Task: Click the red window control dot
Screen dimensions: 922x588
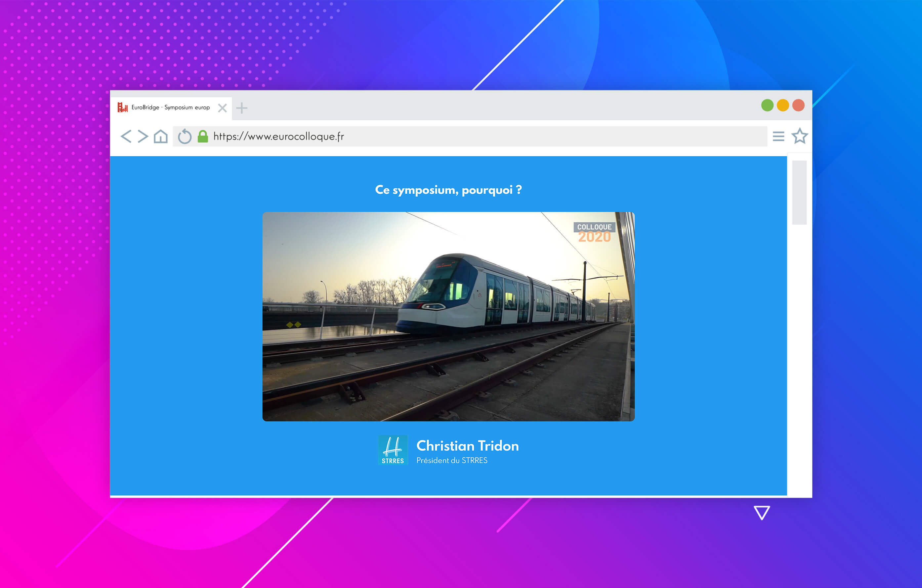Action: pyautogui.click(x=798, y=105)
